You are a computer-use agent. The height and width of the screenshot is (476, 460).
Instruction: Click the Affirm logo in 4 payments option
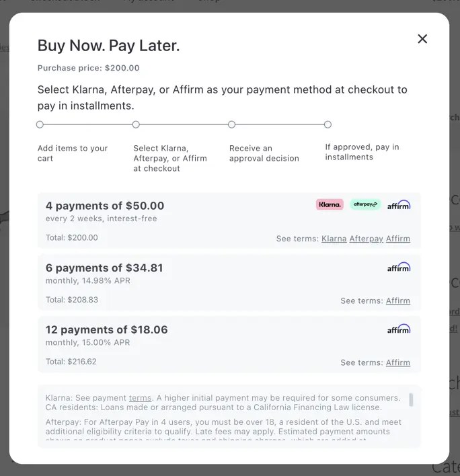pyautogui.click(x=399, y=204)
